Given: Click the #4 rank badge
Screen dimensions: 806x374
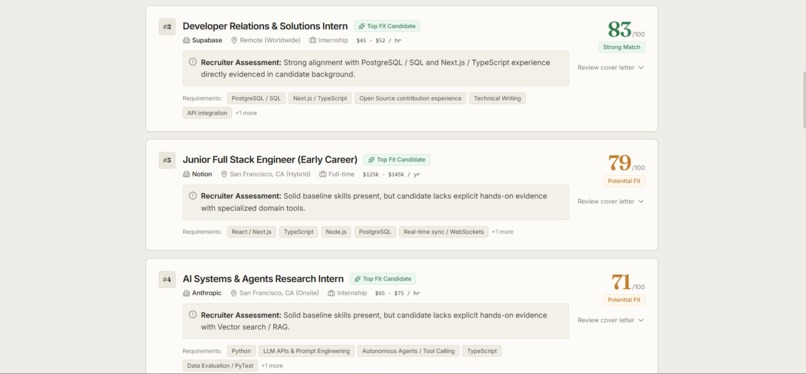Looking at the screenshot, I should pos(167,279).
